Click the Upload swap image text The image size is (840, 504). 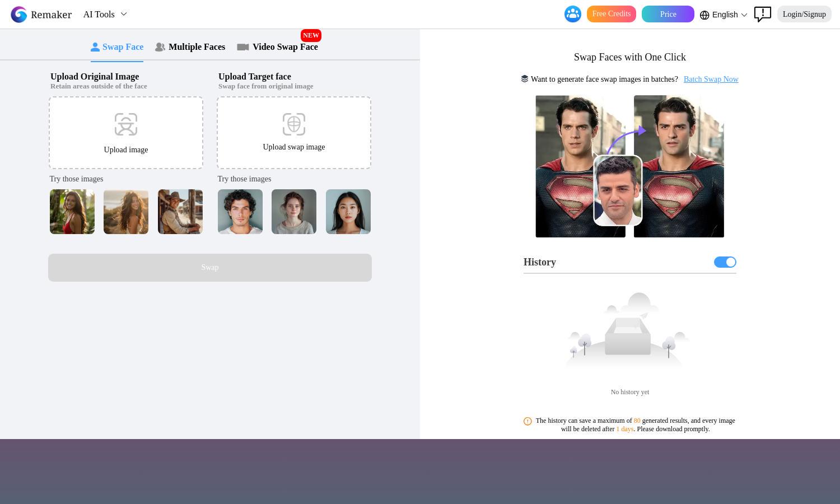(x=294, y=147)
